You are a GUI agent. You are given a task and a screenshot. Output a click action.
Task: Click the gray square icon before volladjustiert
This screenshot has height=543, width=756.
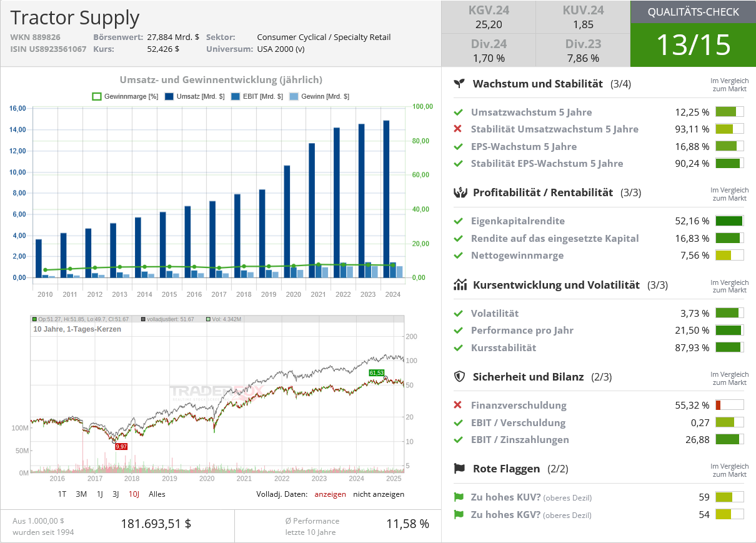pos(143,319)
